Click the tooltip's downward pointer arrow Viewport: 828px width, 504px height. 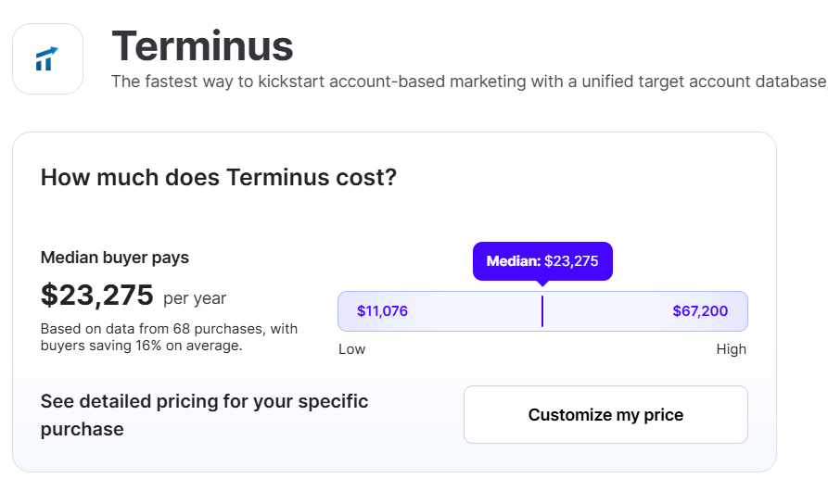pyautogui.click(x=542, y=283)
